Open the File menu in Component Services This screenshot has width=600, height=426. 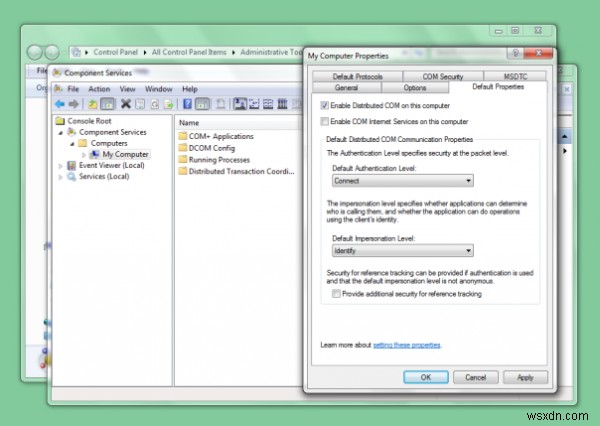(x=73, y=89)
